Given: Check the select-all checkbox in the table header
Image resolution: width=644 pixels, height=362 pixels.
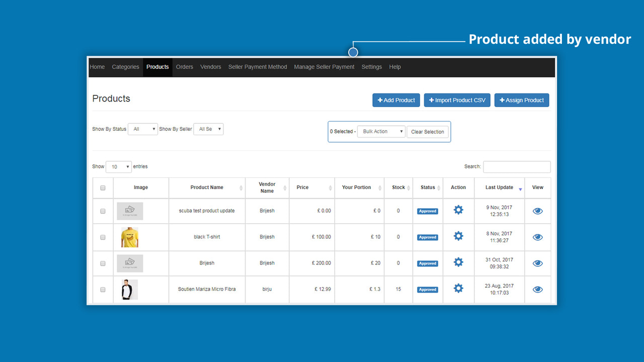Looking at the screenshot, I should [x=103, y=188].
